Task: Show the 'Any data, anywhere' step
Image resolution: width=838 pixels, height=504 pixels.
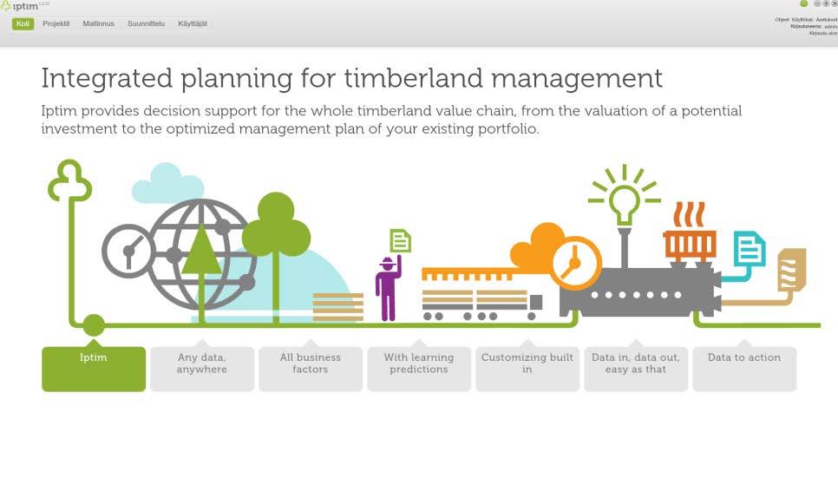Action: 202,369
